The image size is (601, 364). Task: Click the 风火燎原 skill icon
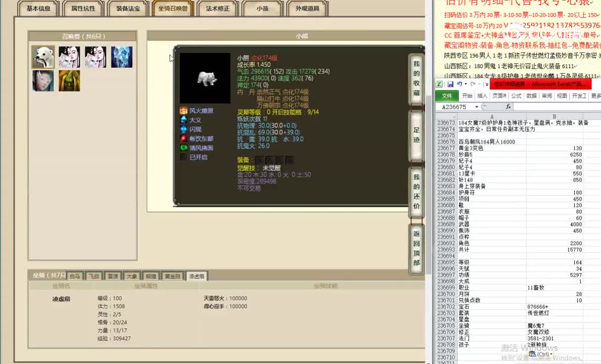coord(183,111)
